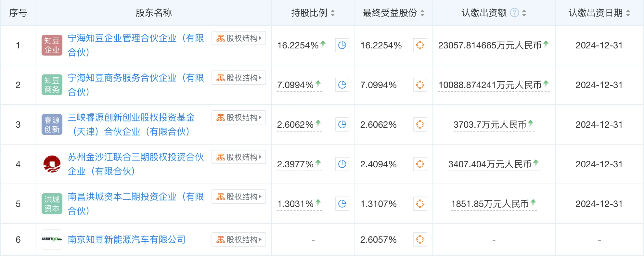Click the 16.2254% shareholding ratio value
The height and width of the screenshot is (256, 644).
pyautogui.click(x=298, y=45)
